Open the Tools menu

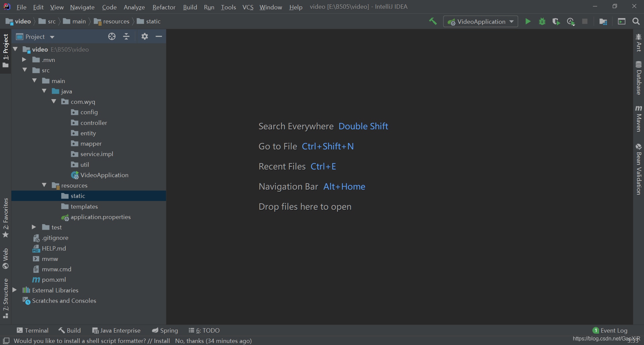pyautogui.click(x=228, y=7)
